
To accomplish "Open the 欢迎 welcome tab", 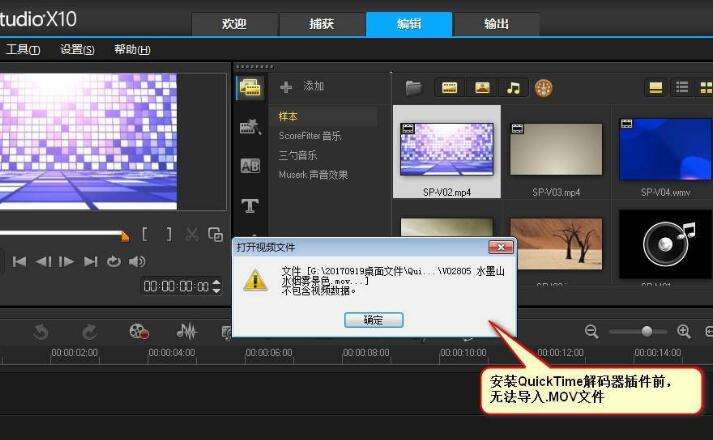I will [x=235, y=24].
